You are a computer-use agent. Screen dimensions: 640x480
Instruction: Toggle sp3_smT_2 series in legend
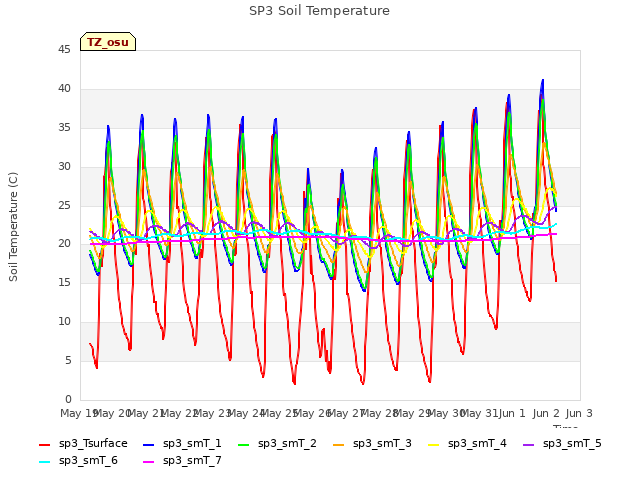point(278,444)
